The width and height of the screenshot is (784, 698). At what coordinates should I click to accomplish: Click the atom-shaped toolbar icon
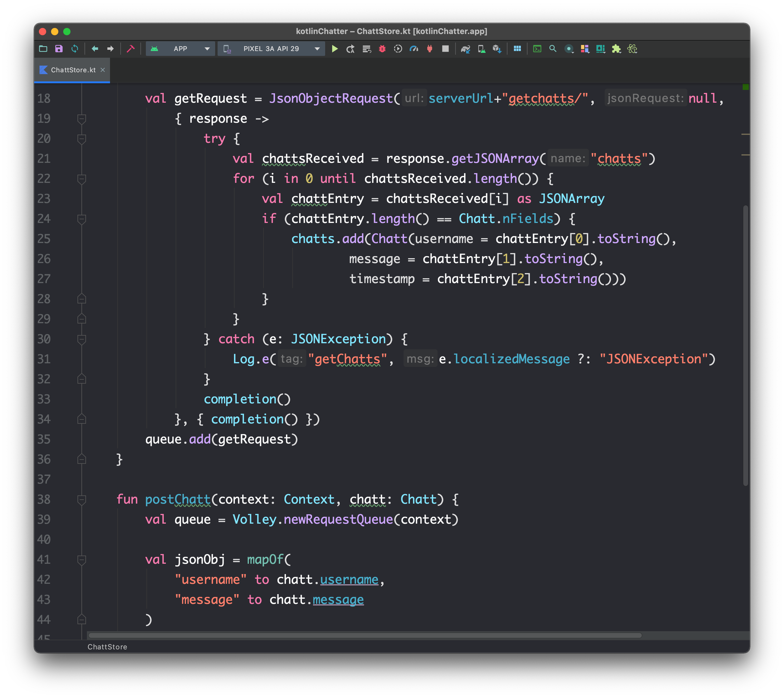[x=632, y=49]
